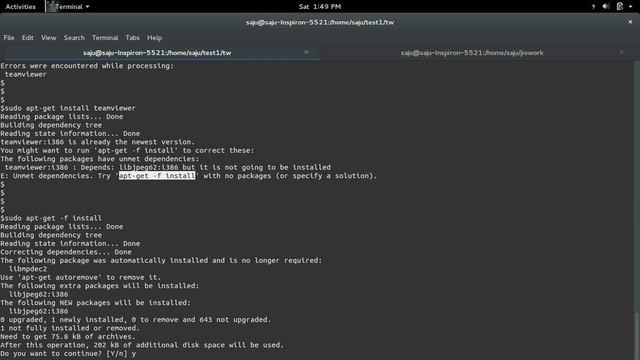Click 'The following NEW packages will be installed:'
This screenshot has width=640, height=360.
(x=96, y=303)
